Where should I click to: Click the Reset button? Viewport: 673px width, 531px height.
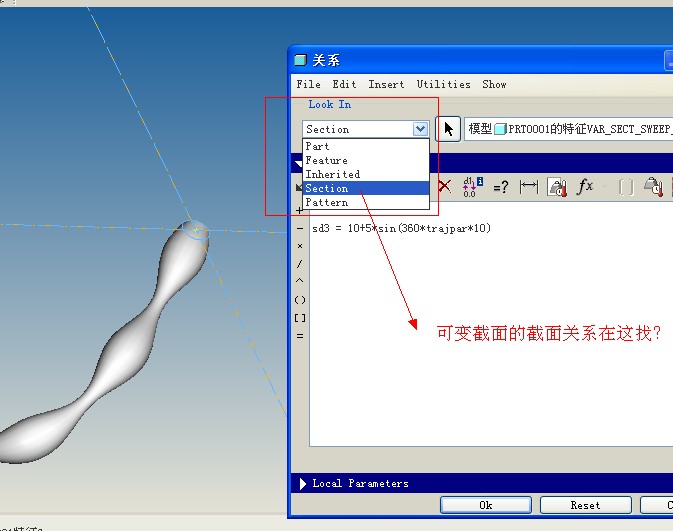pos(585,505)
